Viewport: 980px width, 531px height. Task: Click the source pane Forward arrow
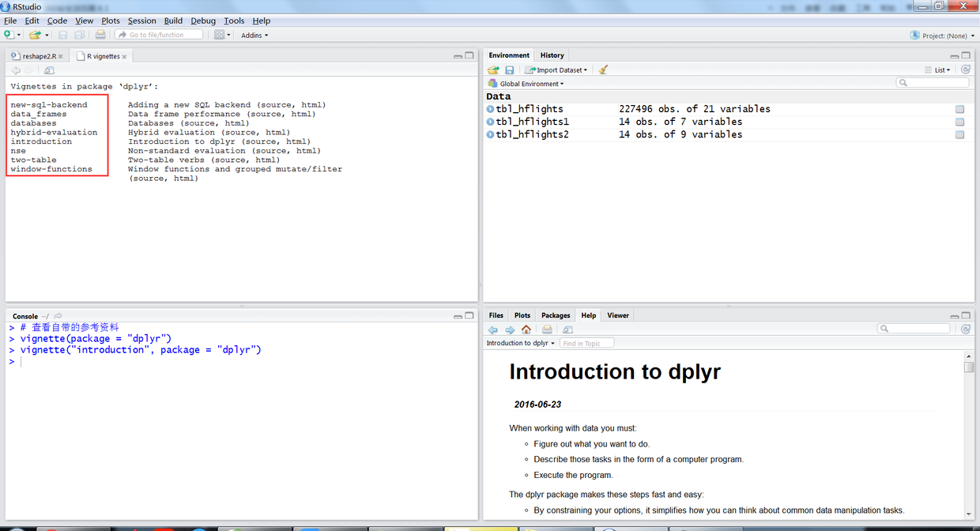click(29, 70)
